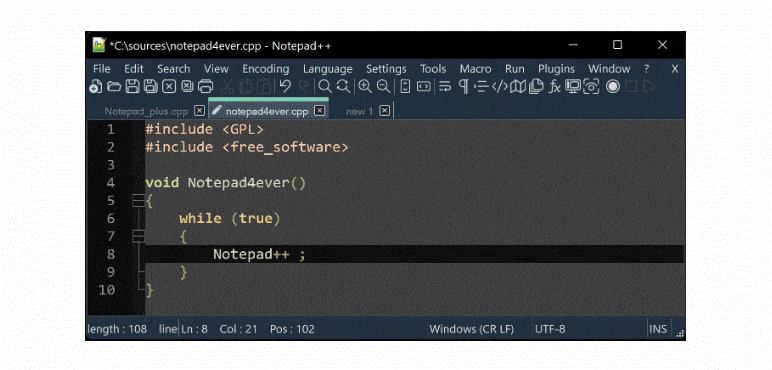The height and width of the screenshot is (370, 772).
Task: Click the user-defined language code icon
Action: (x=500, y=87)
